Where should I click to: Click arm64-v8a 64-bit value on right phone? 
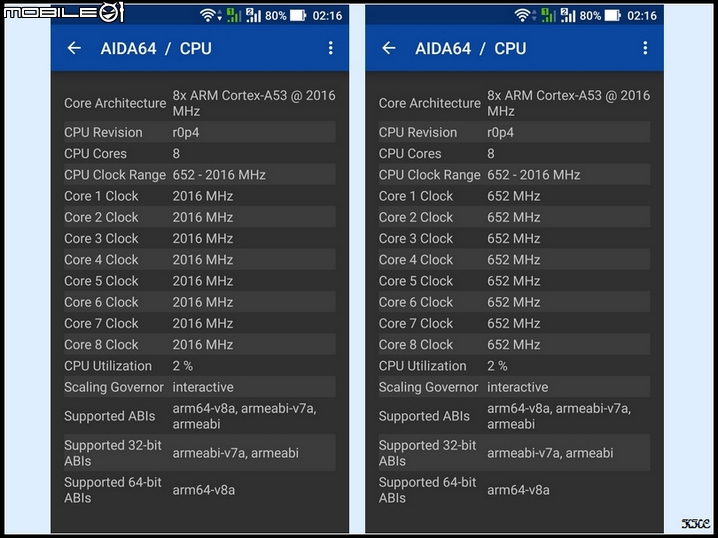coord(518,490)
